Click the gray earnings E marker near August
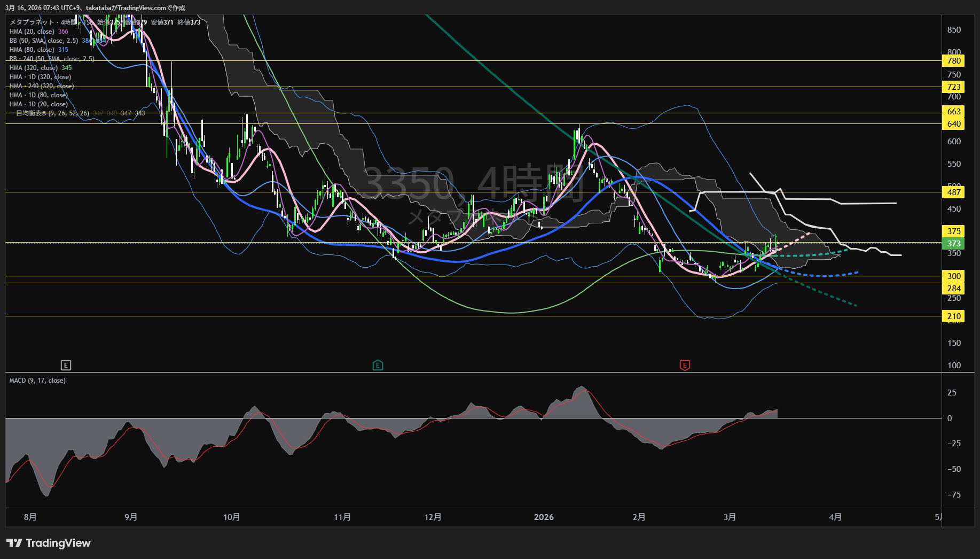Image resolution: width=980 pixels, height=559 pixels. point(66,366)
